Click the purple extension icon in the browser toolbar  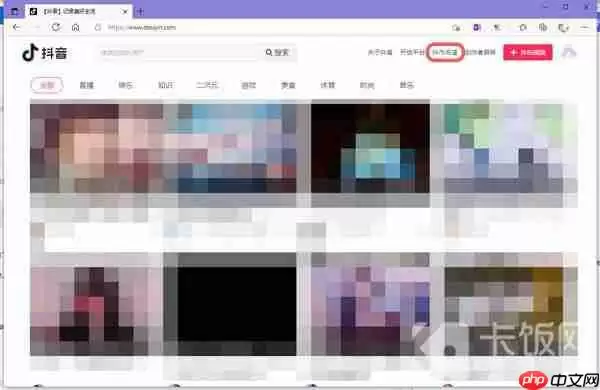pyautogui.click(x=477, y=28)
